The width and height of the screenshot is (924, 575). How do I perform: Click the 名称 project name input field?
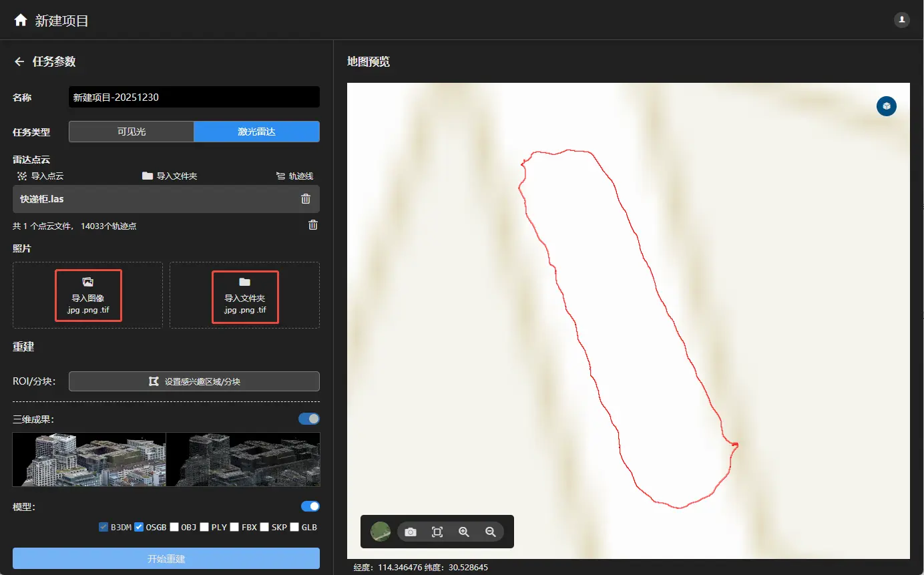tap(194, 97)
